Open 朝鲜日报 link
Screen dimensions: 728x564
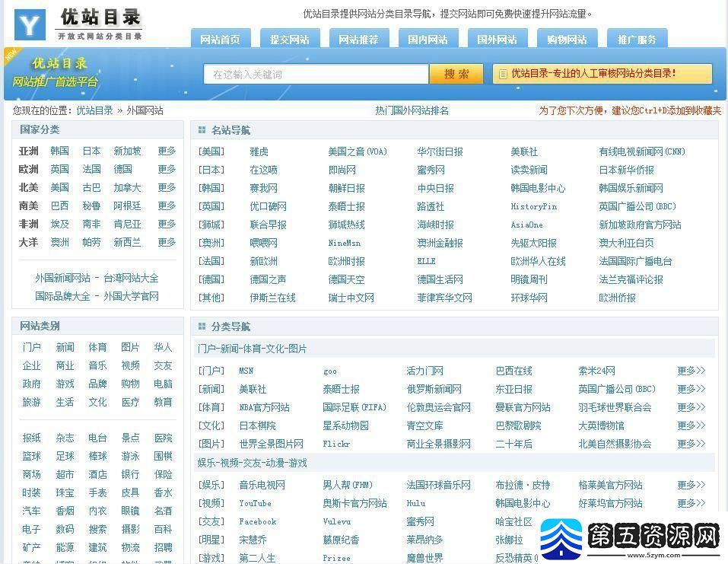[346, 188]
